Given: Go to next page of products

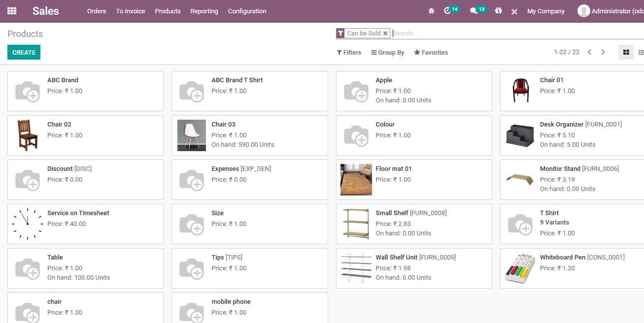Looking at the screenshot, I should point(603,52).
